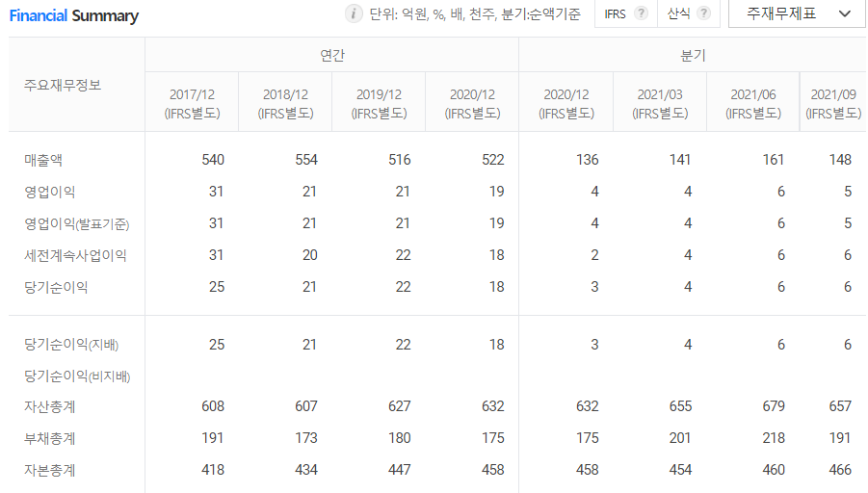868x493 pixels.
Task: Click the 매출액 value 161 for 2021/06
Action: 774,160
